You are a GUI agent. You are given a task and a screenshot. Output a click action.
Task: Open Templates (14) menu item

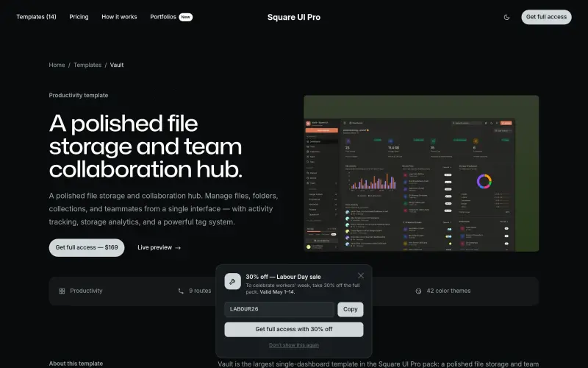36,17
